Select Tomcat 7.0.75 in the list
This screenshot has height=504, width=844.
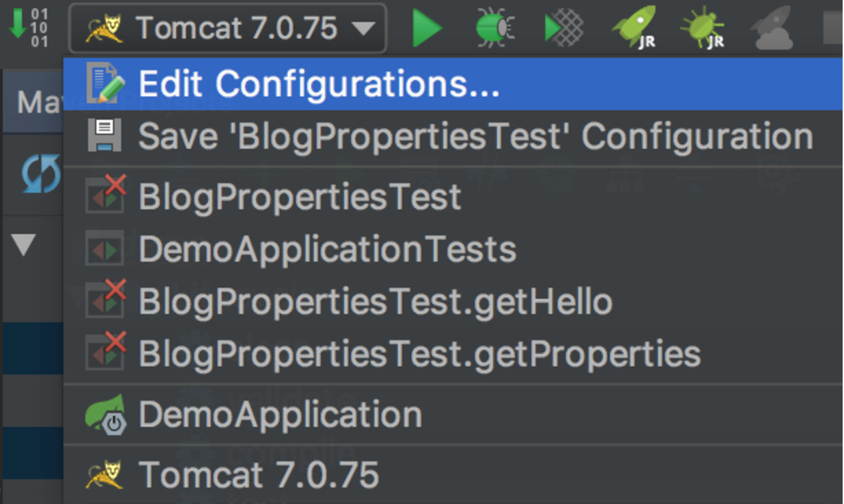coord(259,475)
